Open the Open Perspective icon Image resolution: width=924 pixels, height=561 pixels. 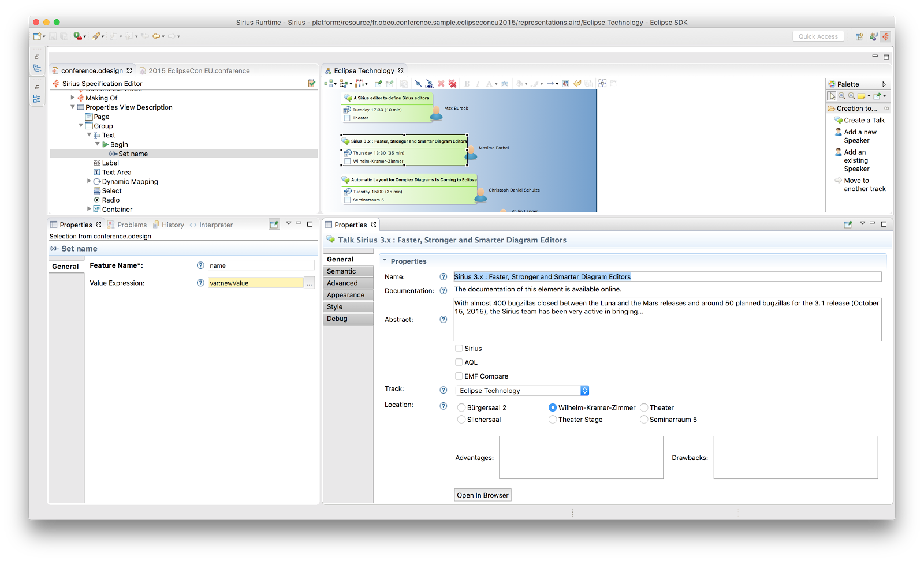coord(859,36)
